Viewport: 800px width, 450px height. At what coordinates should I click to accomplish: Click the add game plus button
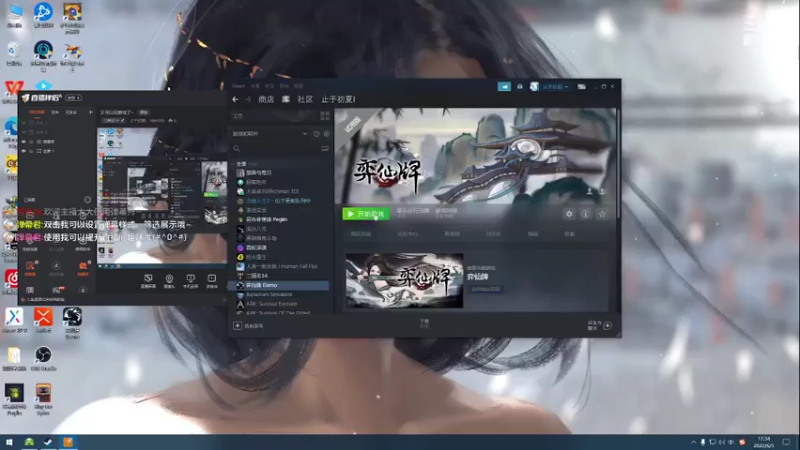(237, 326)
